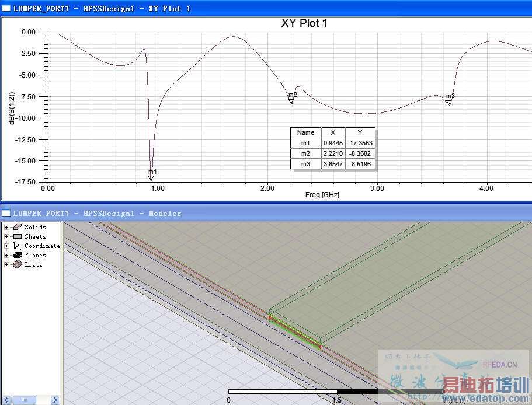Select marker m1 triangle on the curve

(151, 177)
